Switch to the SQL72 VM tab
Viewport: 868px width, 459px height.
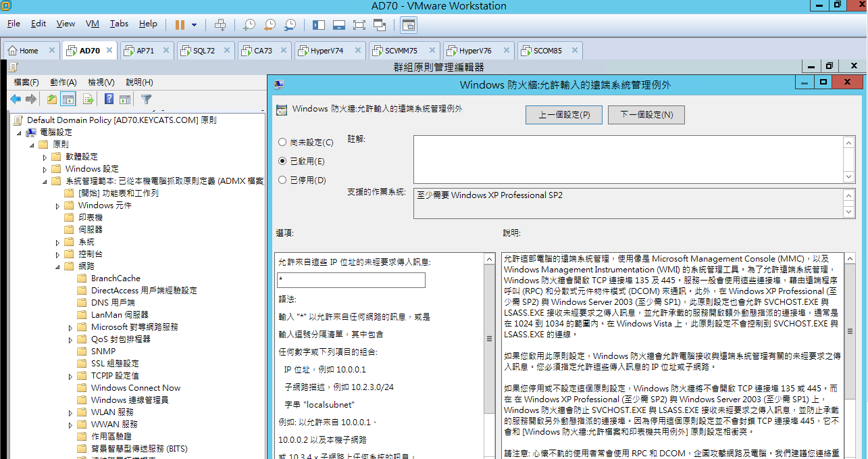click(x=204, y=51)
